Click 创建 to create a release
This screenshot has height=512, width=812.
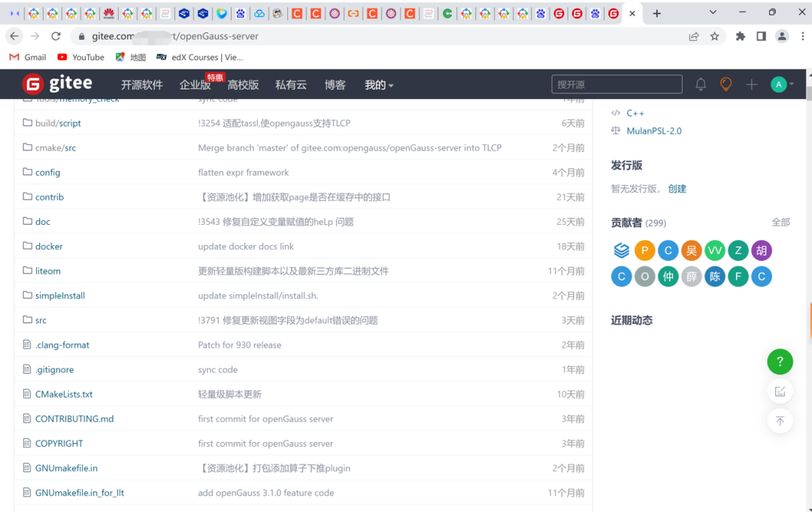coord(677,188)
